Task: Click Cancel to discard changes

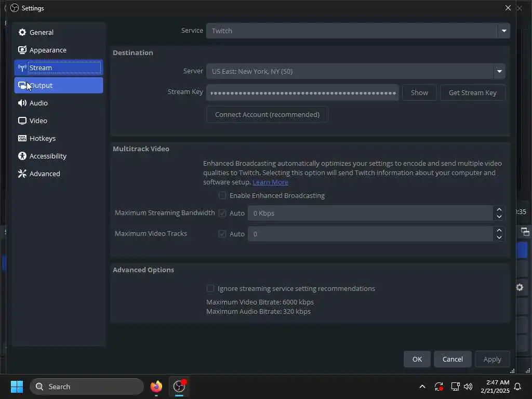Action: 453,359
